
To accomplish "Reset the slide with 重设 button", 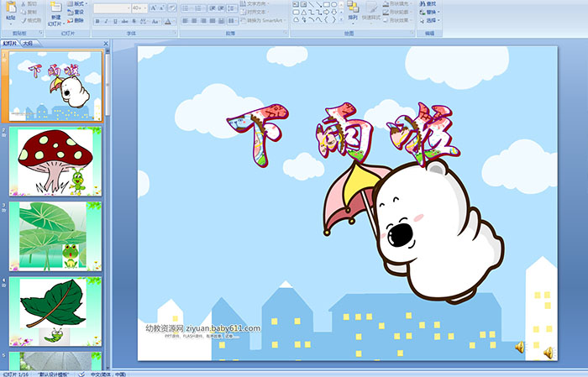I will [x=76, y=13].
